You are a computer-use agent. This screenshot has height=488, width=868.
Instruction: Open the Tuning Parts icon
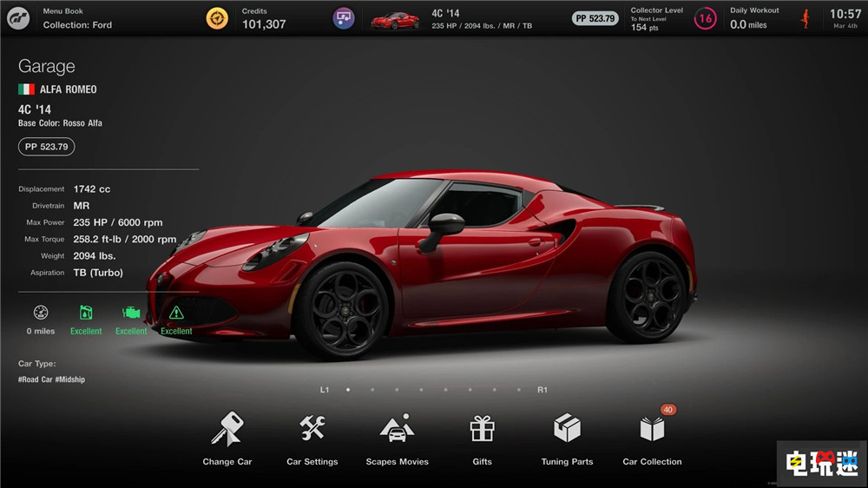567,429
